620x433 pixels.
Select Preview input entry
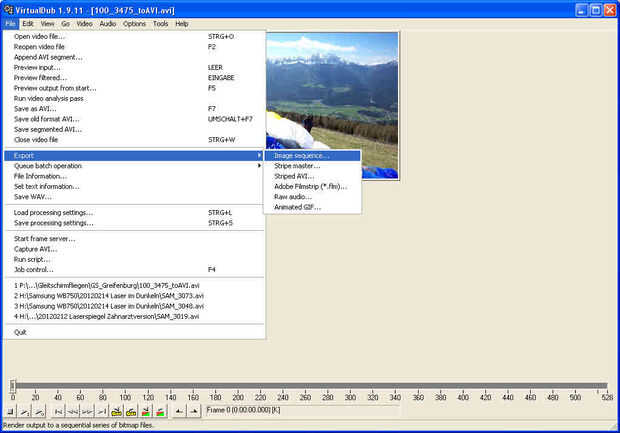click(134, 67)
